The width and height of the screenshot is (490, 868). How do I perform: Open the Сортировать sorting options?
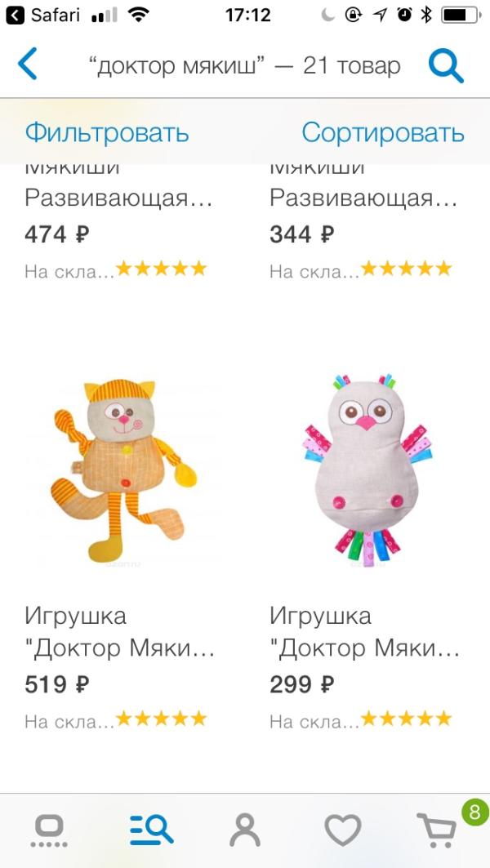point(382,133)
